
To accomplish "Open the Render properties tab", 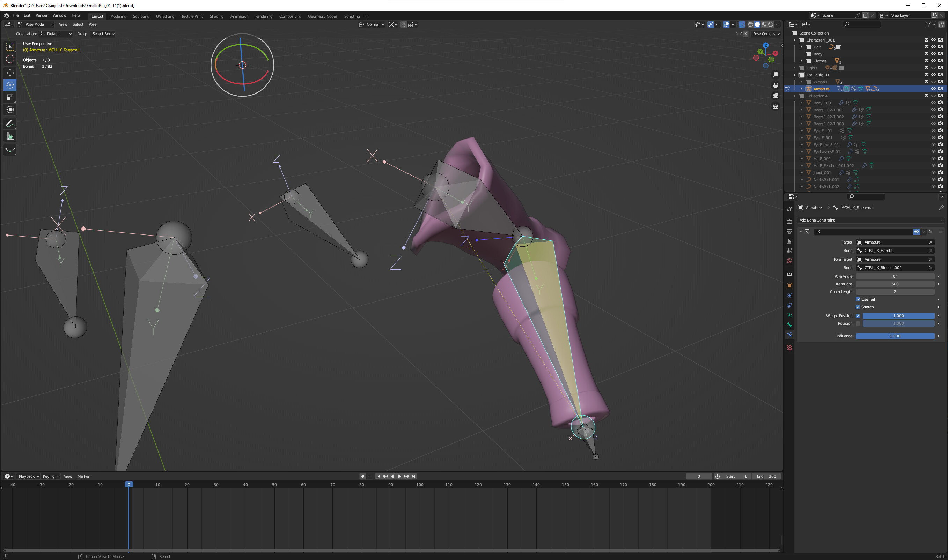I will click(789, 222).
